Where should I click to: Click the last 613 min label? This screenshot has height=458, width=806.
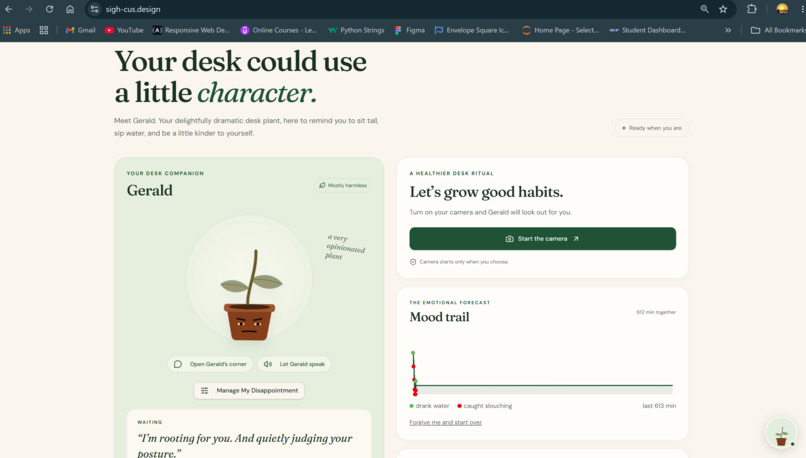659,406
